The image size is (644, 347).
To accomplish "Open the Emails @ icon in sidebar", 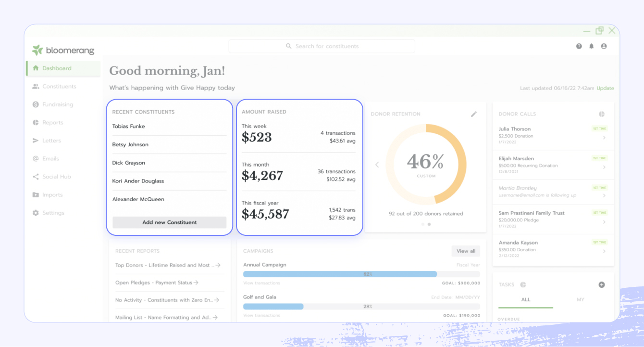I will click(35, 158).
